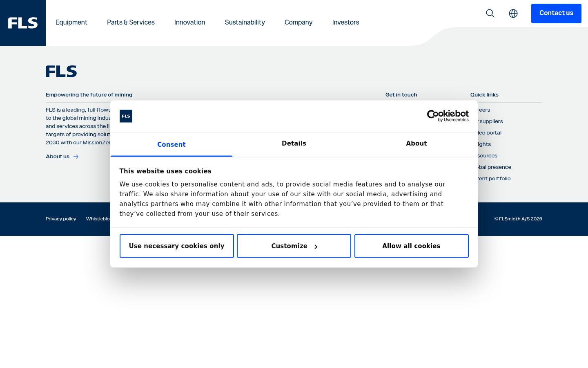Open the Privacy policy link
Viewport: 588px width, 368px height.
pos(61,219)
